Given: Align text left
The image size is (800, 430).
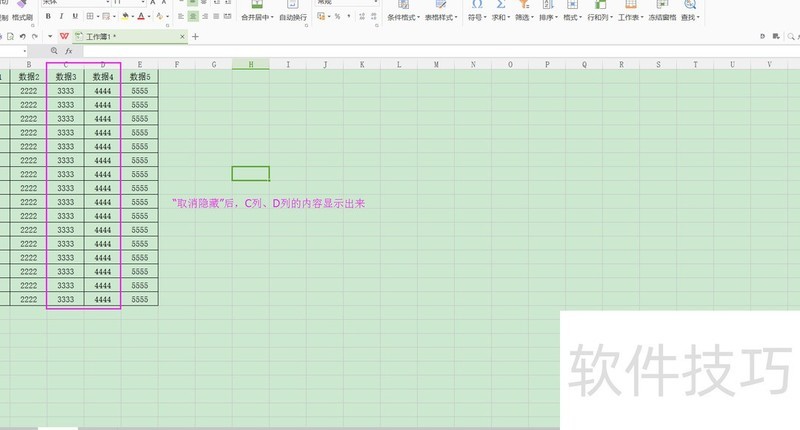Looking at the screenshot, I should click(x=181, y=16).
